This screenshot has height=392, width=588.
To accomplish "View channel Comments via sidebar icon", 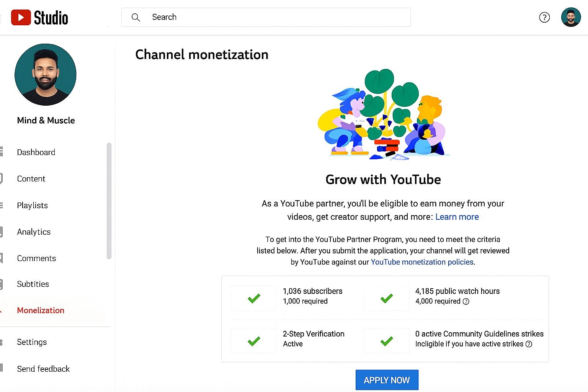I will [2, 258].
